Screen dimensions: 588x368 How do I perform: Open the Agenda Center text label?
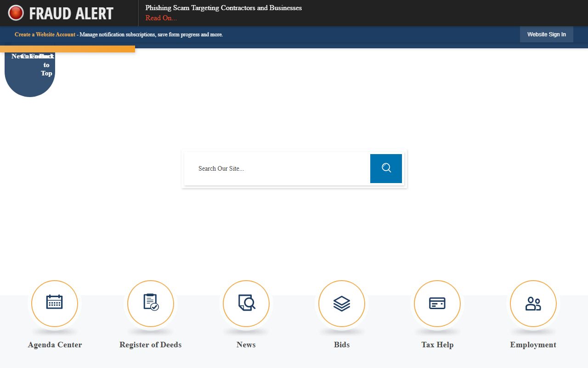(x=55, y=345)
